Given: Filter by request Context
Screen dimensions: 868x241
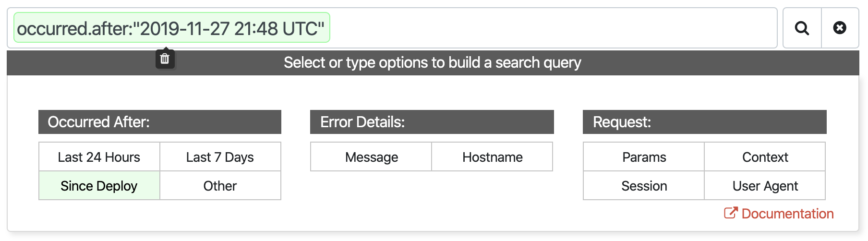Looking at the screenshot, I should [765, 157].
